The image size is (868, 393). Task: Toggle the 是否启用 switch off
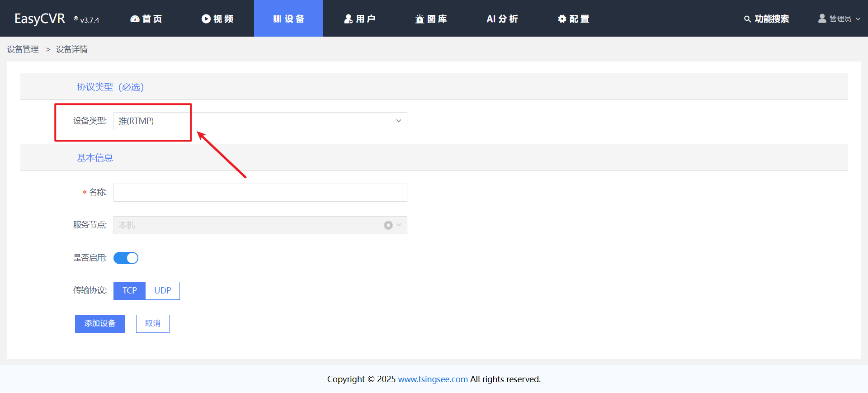point(126,258)
